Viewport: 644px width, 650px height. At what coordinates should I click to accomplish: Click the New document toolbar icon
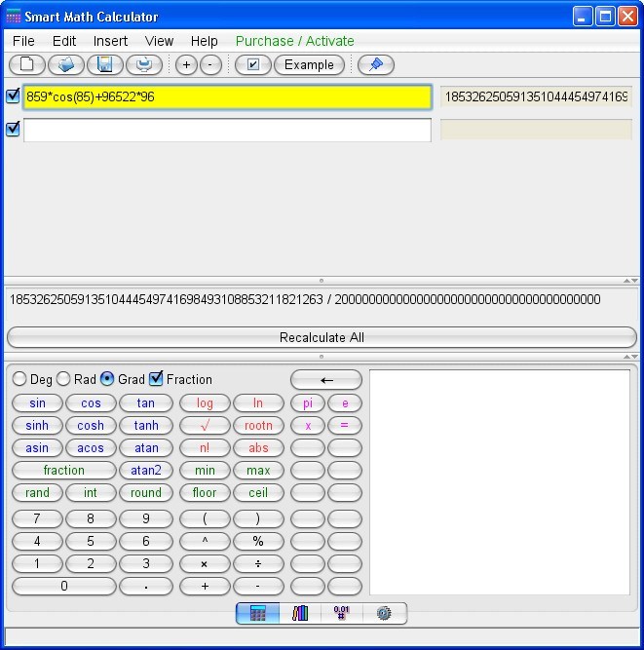point(27,64)
